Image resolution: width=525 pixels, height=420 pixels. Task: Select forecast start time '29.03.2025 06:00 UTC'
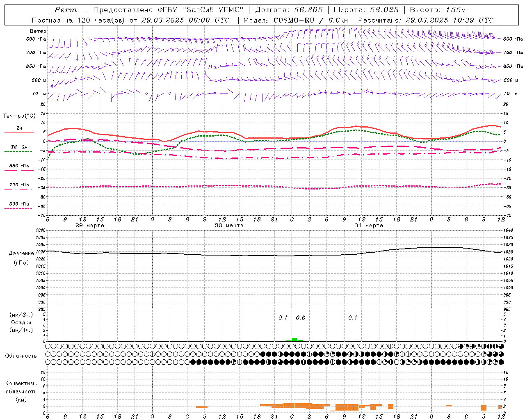[185, 20]
